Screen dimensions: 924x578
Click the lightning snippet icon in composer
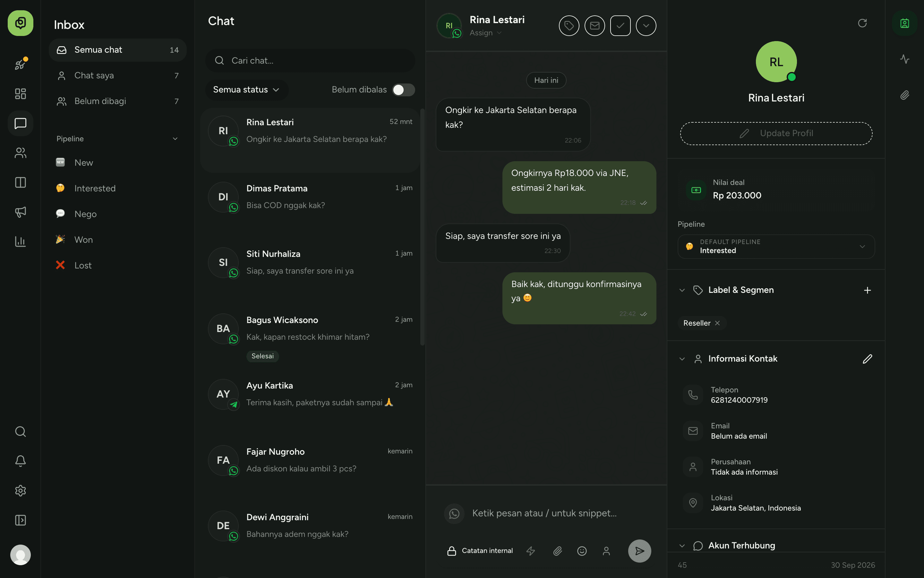tap(530, 551)
